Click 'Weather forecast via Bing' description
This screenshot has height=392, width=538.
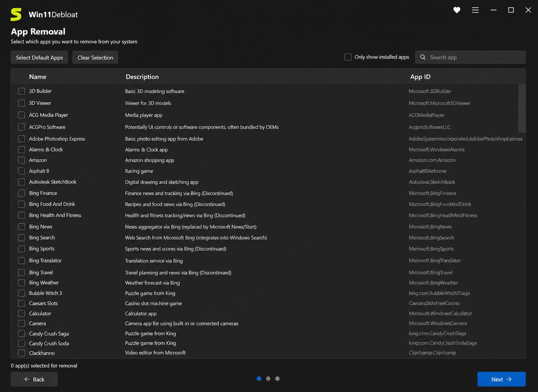[x=152, y=283]
